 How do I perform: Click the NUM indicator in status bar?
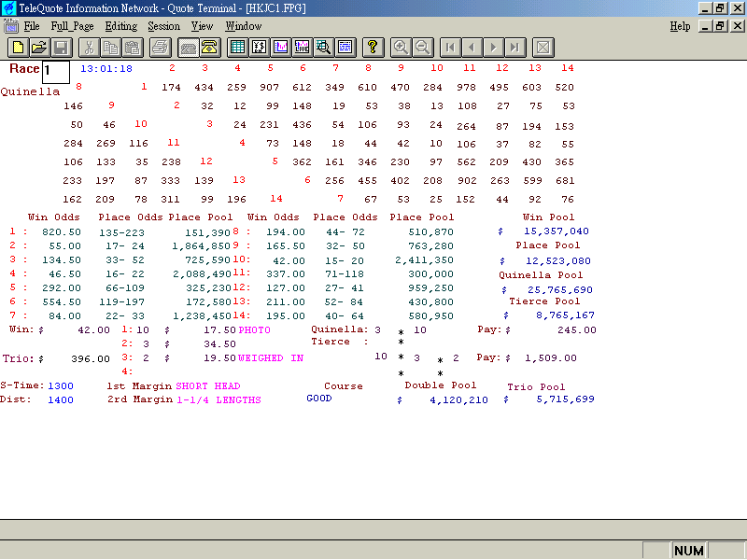pos(688,551)
